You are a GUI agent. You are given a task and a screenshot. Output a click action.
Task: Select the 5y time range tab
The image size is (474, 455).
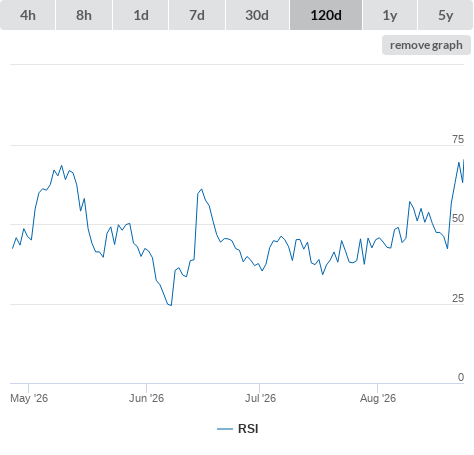pyautogui.click(x=445, y=15)
